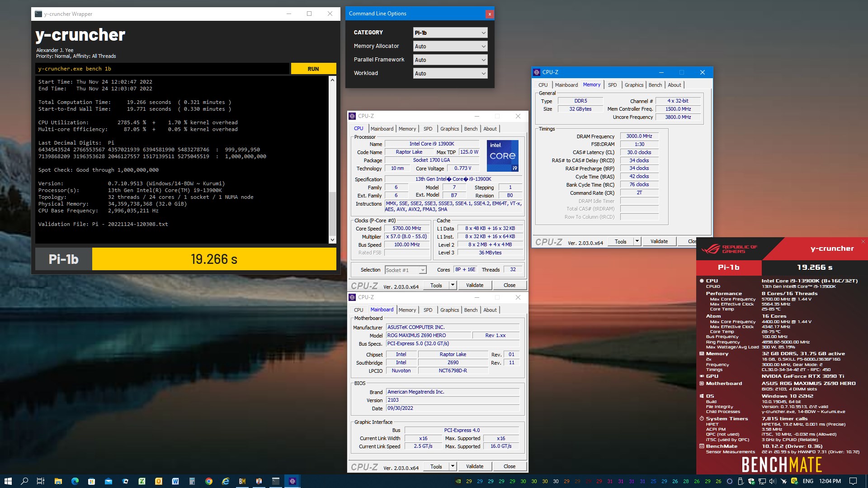The image size is (868, 488).
Task: Close the BenchMate y-cruncher overlay panel
Action: pos(863,242)
